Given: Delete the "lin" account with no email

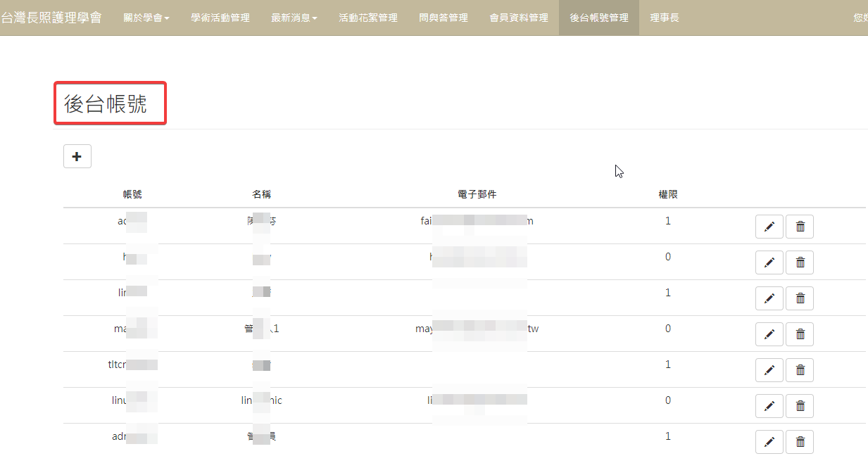Looking at the screenshot, I should [x=800, y=298].
